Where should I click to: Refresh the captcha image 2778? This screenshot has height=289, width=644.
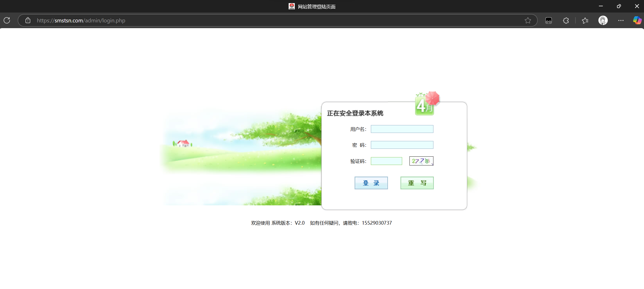[421, 161]
